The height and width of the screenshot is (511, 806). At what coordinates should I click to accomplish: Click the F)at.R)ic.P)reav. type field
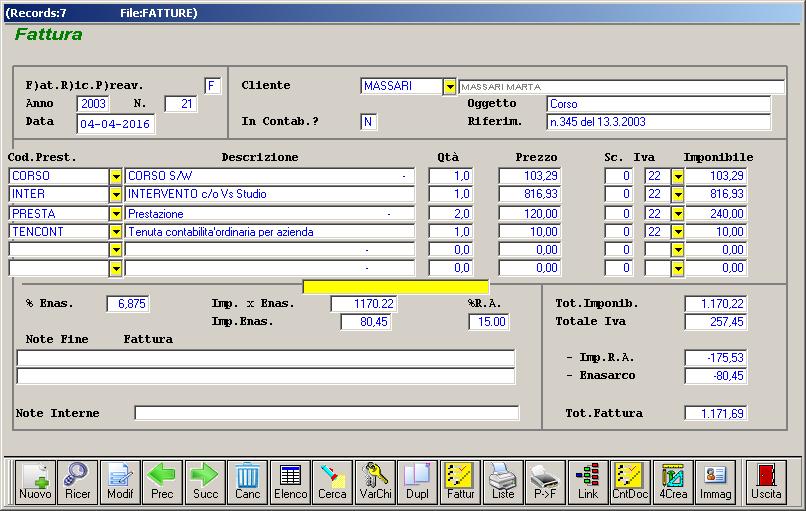212,86
